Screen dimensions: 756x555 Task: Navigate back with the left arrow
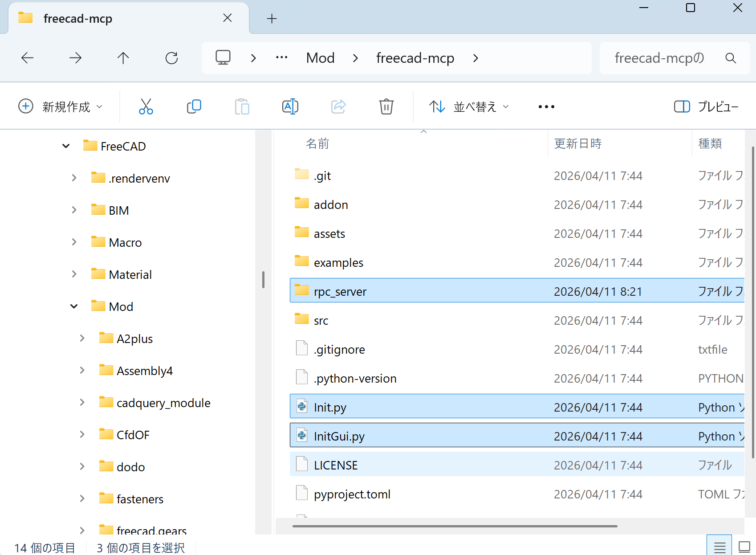point(28,58)
